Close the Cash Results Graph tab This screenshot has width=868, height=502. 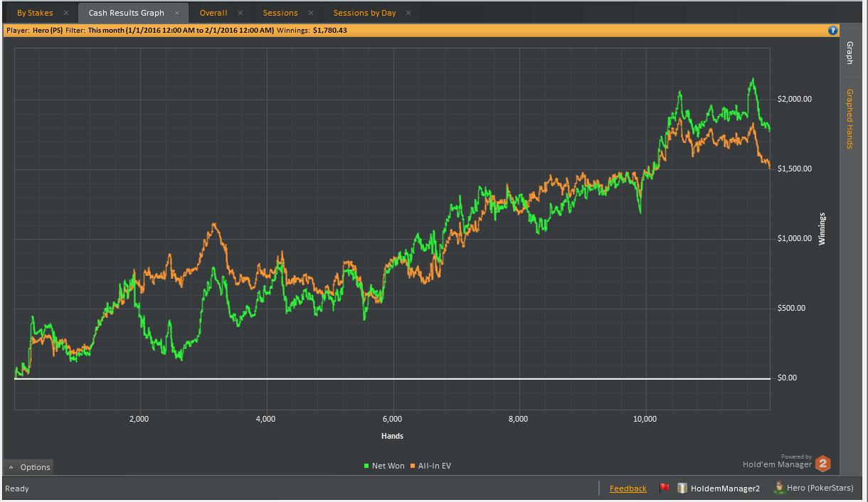click(x=177, y=13)
